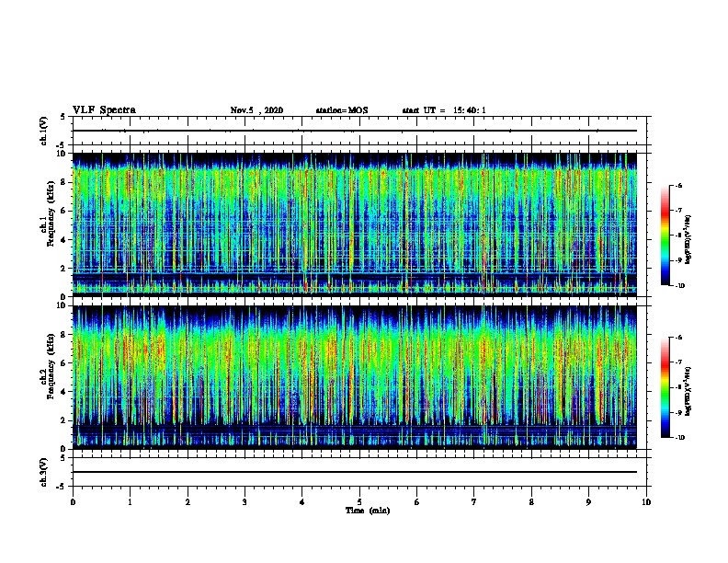The height and width of the screenshot is (563, 728).
Task: Click the "ch.1(V)" axis label
Action: (44, 131)
